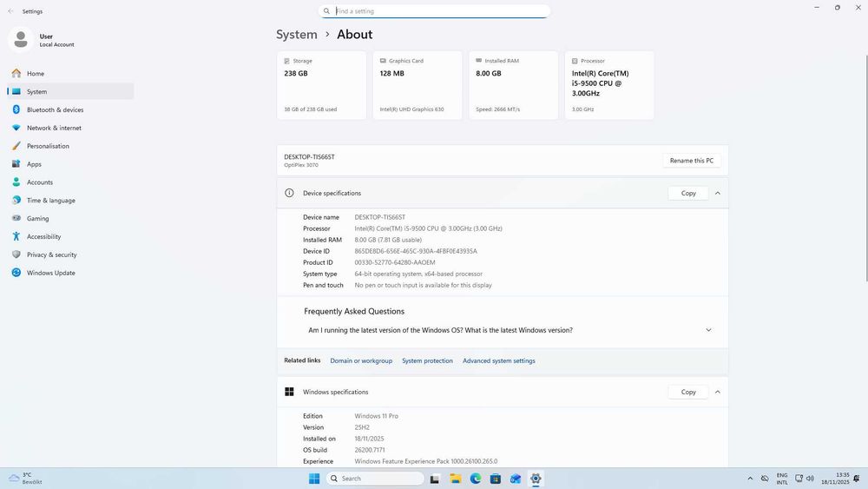Viewport: 868px width, 489px height.
Task: Select the Product ID value 00330-52770-64280-AAOEM
Action: pyautogui.click(x=395, y=262)
